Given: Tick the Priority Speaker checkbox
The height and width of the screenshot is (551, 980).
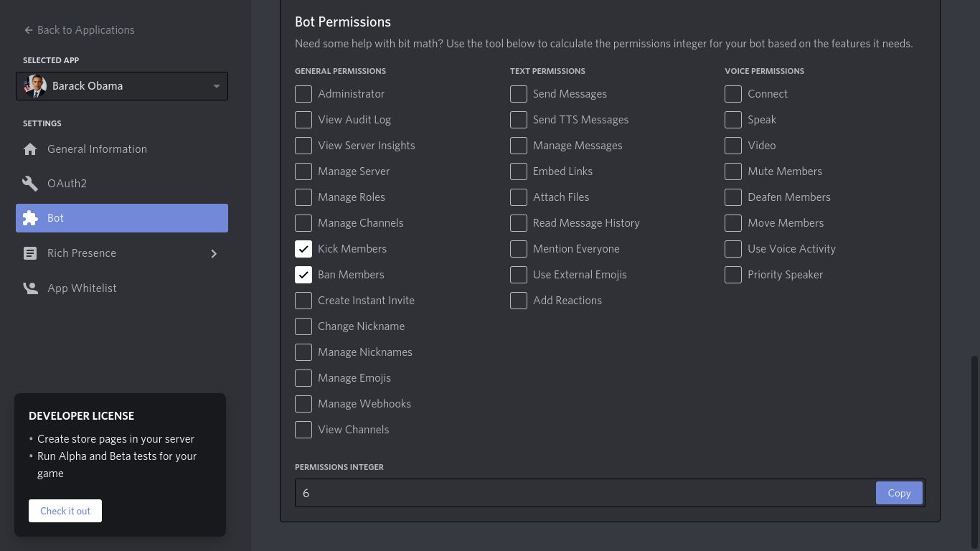Looking at the screenshot, I should 733,275.
